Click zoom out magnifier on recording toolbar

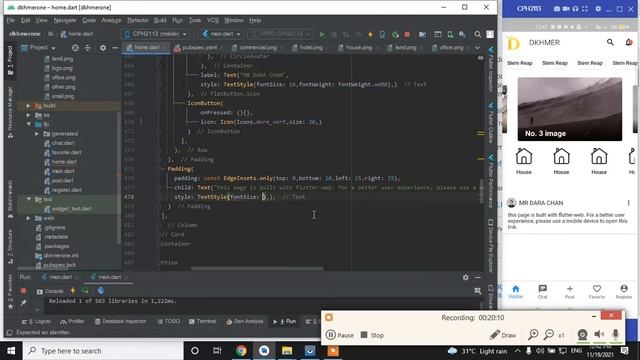pyautogui.click(x=549, y=335)
